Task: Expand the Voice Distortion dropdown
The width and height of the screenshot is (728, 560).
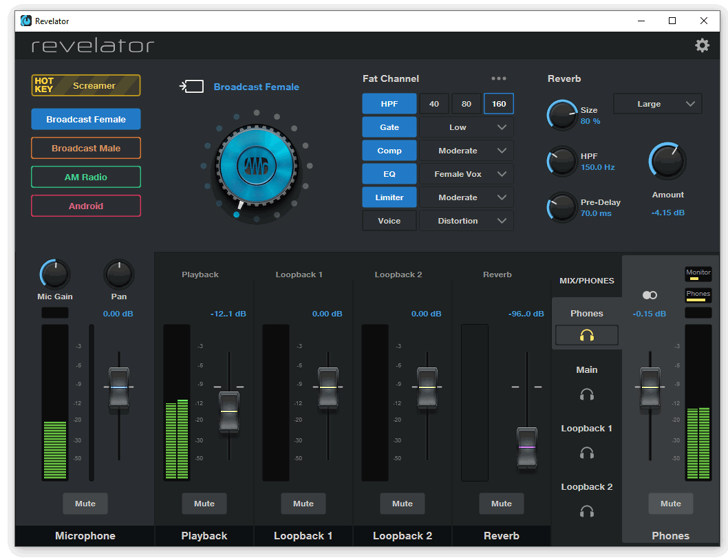Action: click(466, 221)
